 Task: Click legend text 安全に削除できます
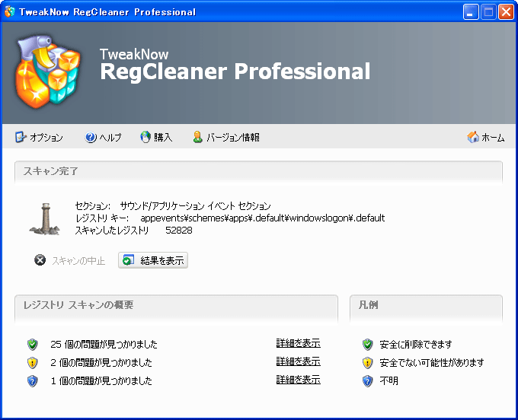click(x=416, y=345)
